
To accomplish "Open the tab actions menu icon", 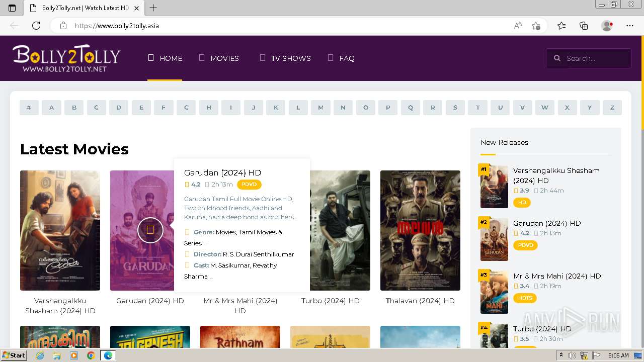I will click(12, 8).
